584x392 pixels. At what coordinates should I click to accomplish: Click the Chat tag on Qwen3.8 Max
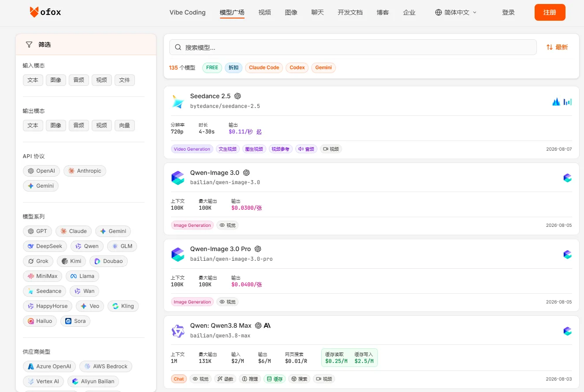179,379
